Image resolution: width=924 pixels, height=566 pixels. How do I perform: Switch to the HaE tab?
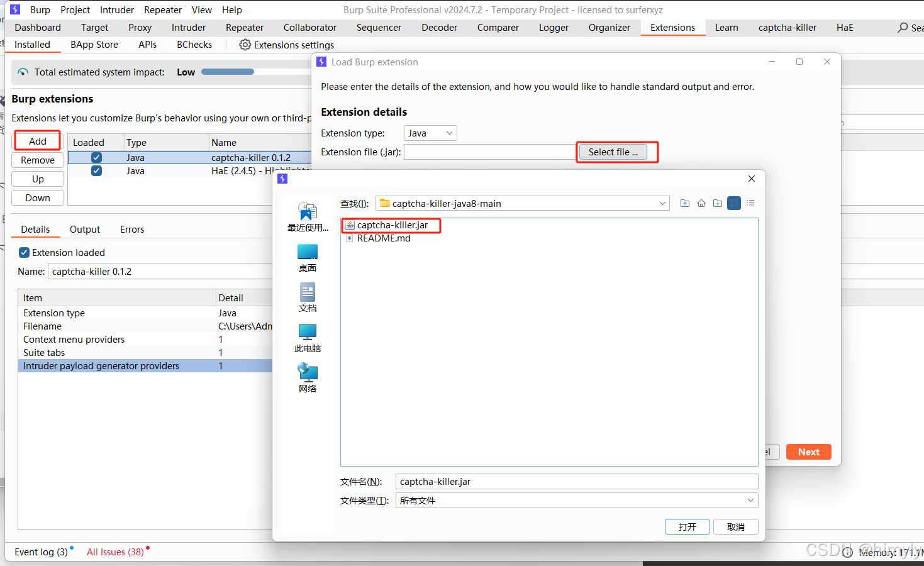(845, 28)
